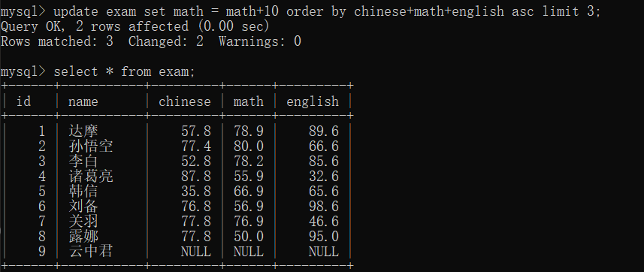The width and height of the screenshot is (644, 272).
Task: Click the english score 85.6
Action: point(324,162)
